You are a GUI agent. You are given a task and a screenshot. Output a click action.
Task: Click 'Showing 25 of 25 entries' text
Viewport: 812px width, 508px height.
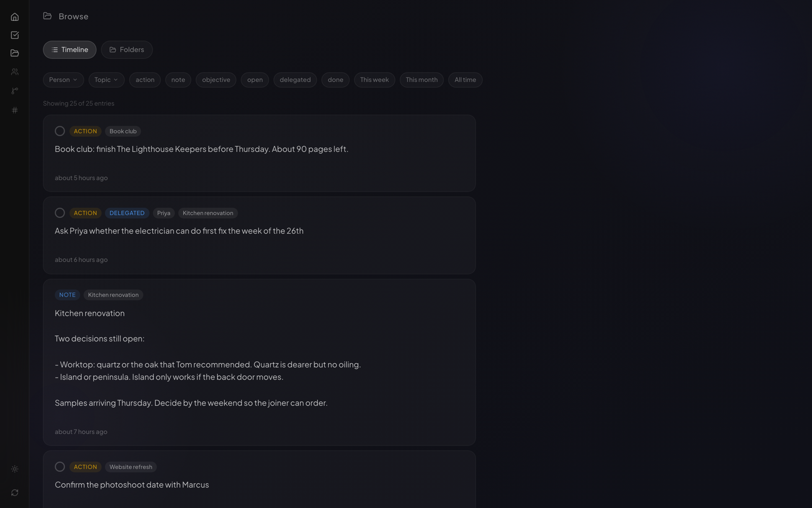click(x=79, y=103)
